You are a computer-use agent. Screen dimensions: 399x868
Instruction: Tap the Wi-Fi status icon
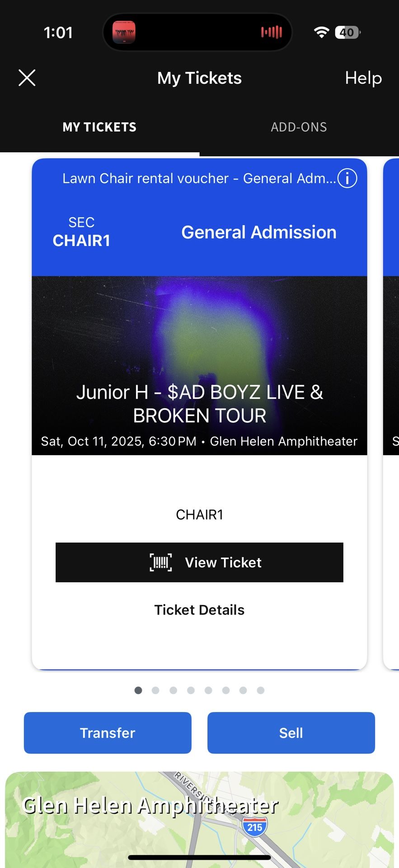pyautogui.click(x=321, y=33)
